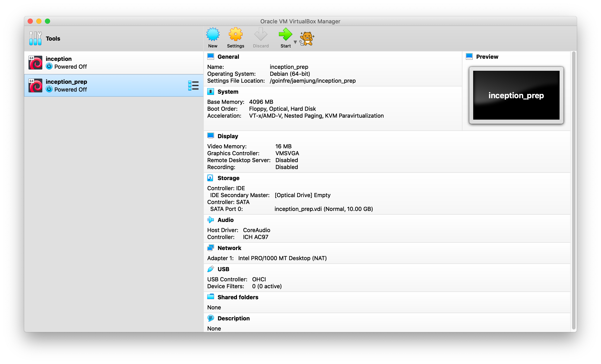Click Host Driver CoreAudio value

pyautogui.click(x=256, y=230)
